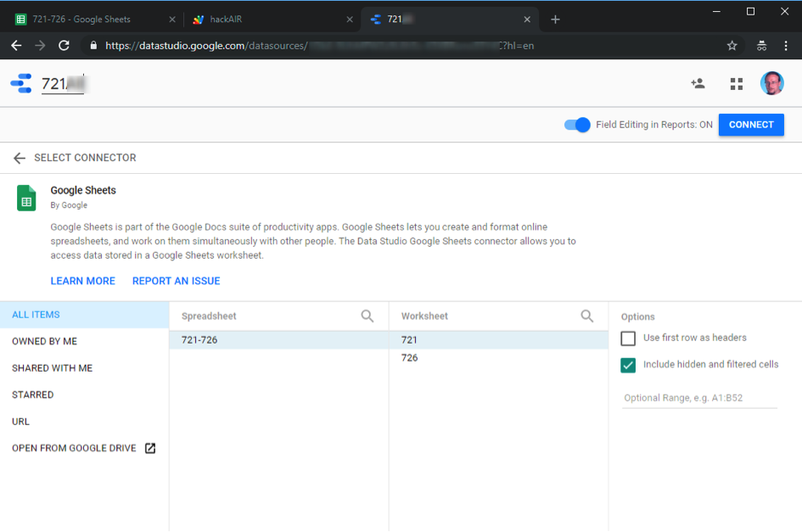Click the external link icon by Google Drive

tap(150, 448)
